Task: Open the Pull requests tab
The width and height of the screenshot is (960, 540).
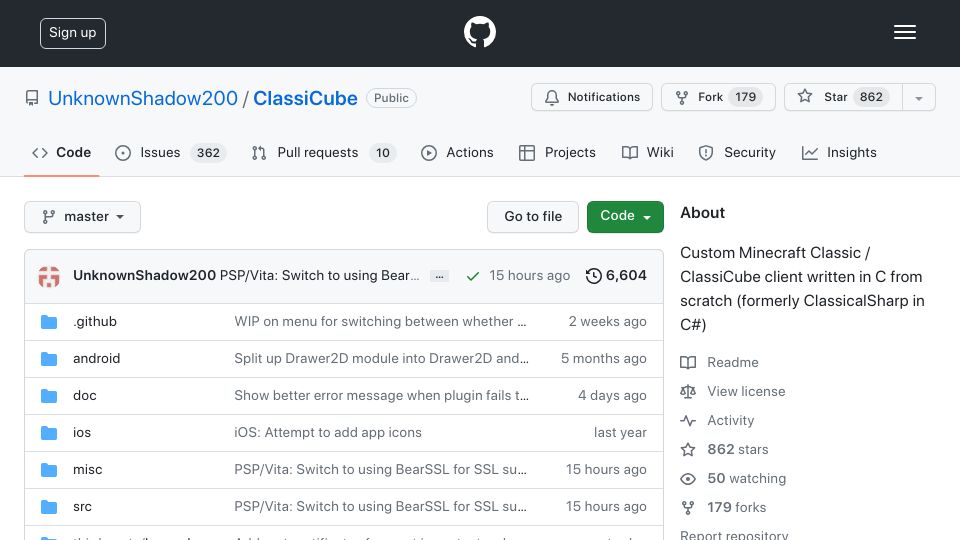Action: 323,152
